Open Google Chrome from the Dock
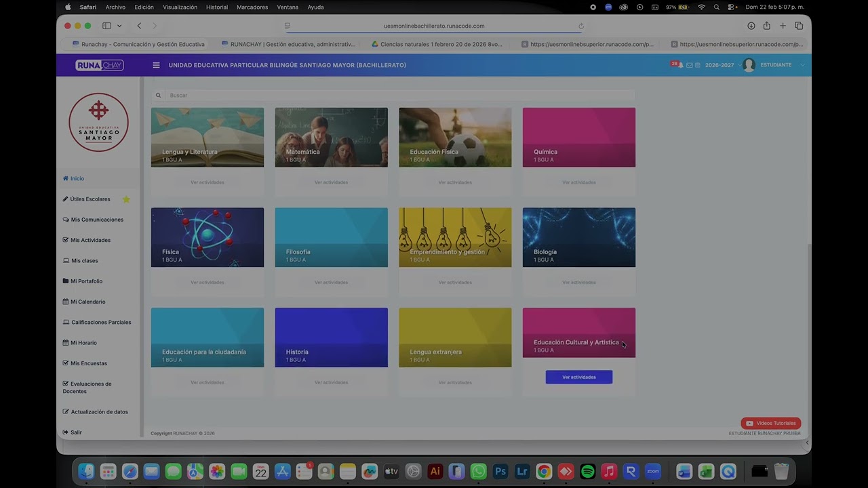Viewport: 868px width, 488px height. point(544,471)
